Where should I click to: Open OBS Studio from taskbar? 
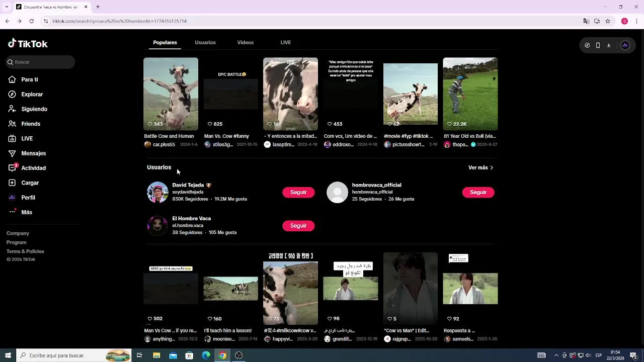click(239, 355)
